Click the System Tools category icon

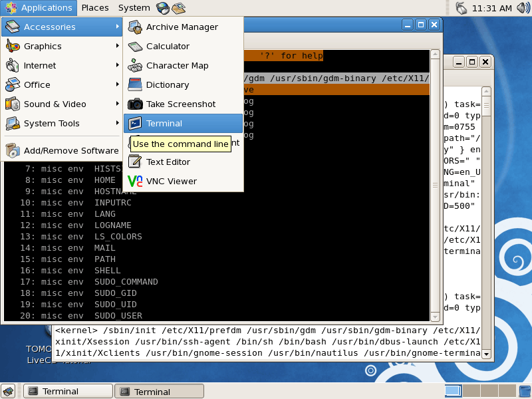(13, 124)
